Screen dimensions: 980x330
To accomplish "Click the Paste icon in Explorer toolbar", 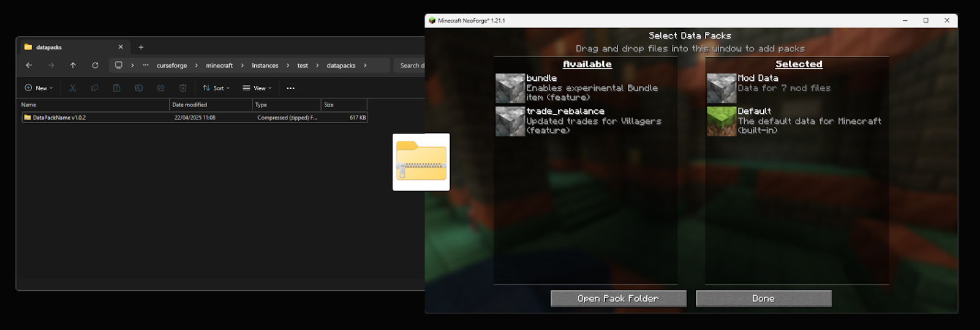I will click(x=117, y=88).
